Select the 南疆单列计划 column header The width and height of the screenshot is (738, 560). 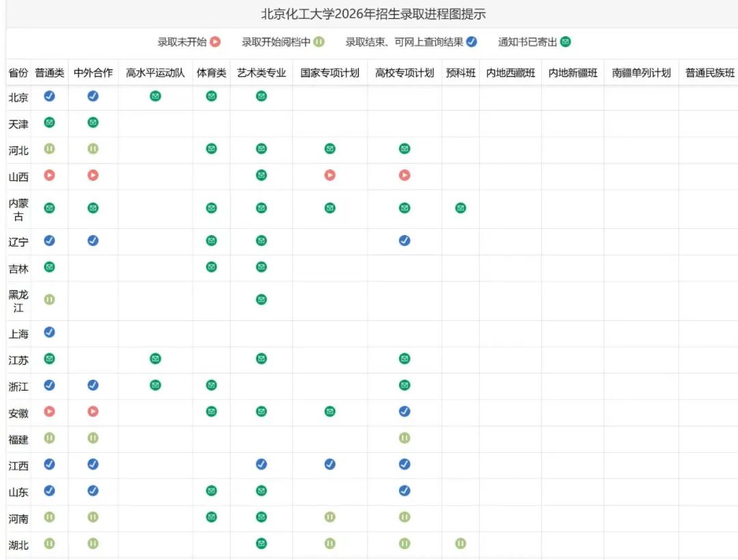pos(641,73)
